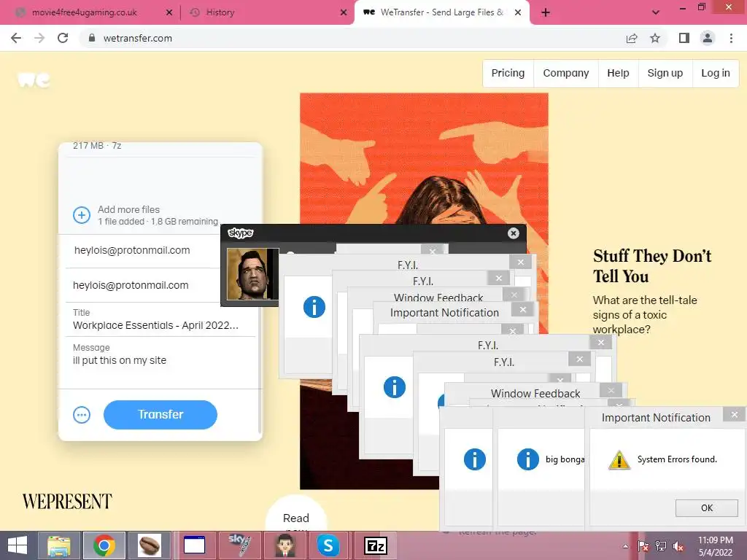Open Company menu item
The image size is (747, 560).
pos(566,73)
